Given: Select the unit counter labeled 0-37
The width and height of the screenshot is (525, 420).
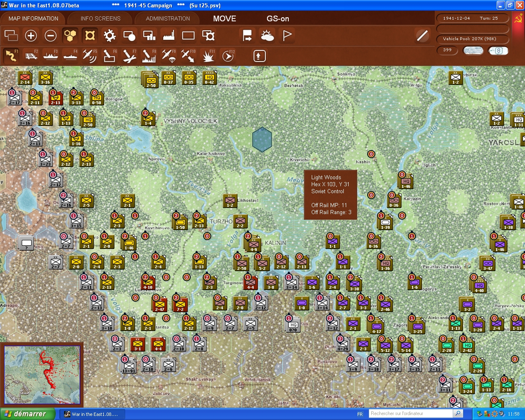Looking at the screenshot, I should click(168, 78).
